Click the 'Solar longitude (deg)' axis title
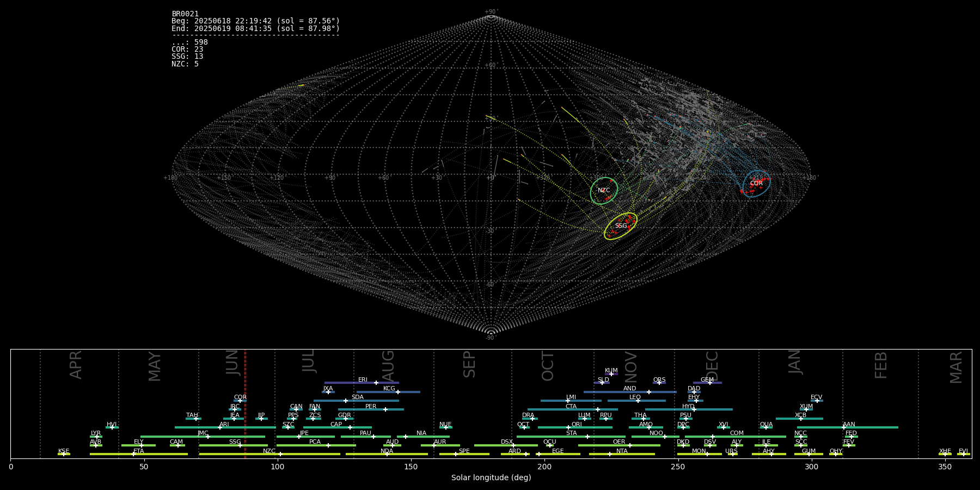Screen dimensions: 980x490 pyautogui.click(x=491, y=477)
